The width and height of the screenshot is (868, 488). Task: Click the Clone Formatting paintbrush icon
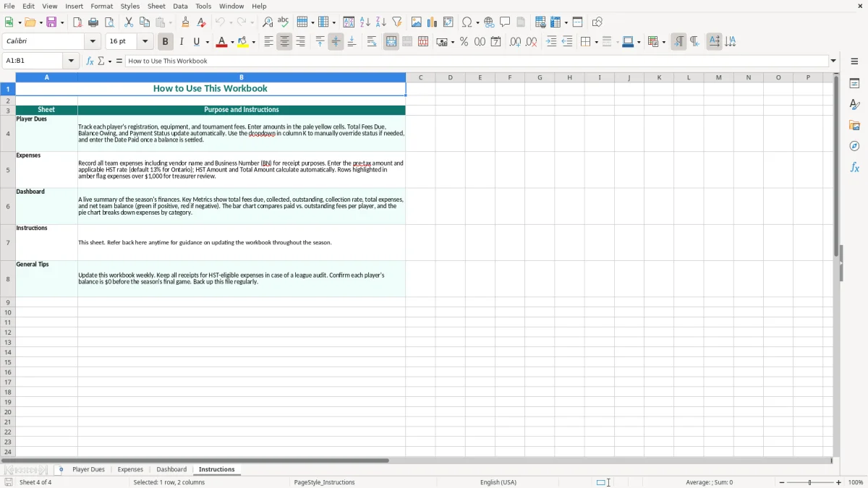coord(186,22)
